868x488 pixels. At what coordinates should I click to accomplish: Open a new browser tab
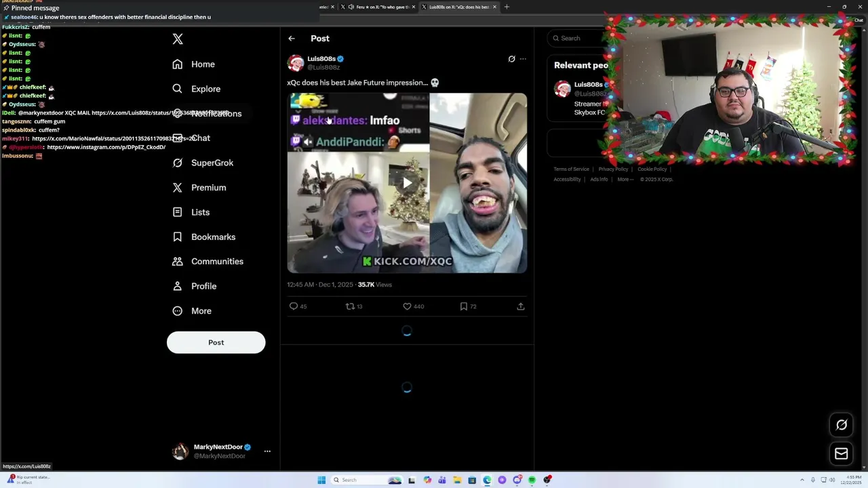(x=507, y=7)
